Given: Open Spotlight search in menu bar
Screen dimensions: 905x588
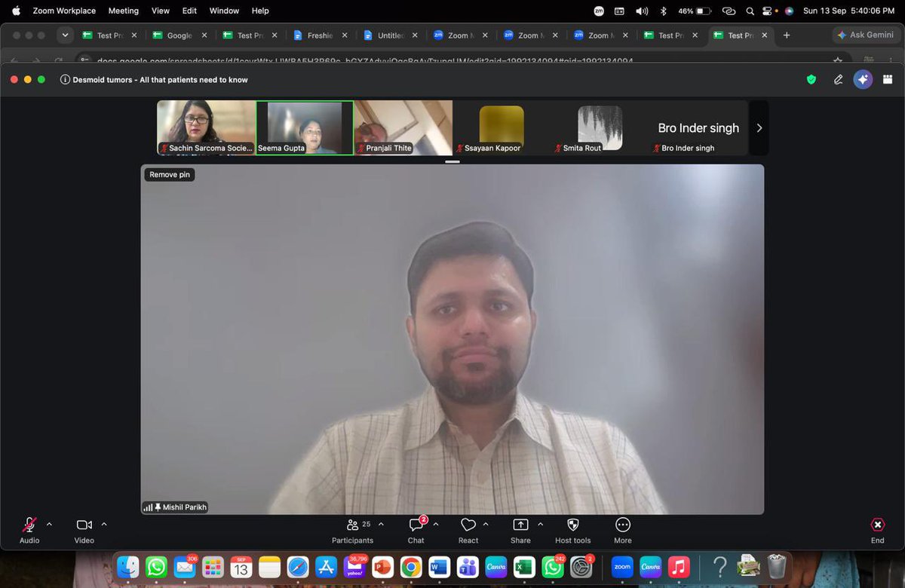Looking at the screenshot, I should pyautogui.click(x=750, y=11).
